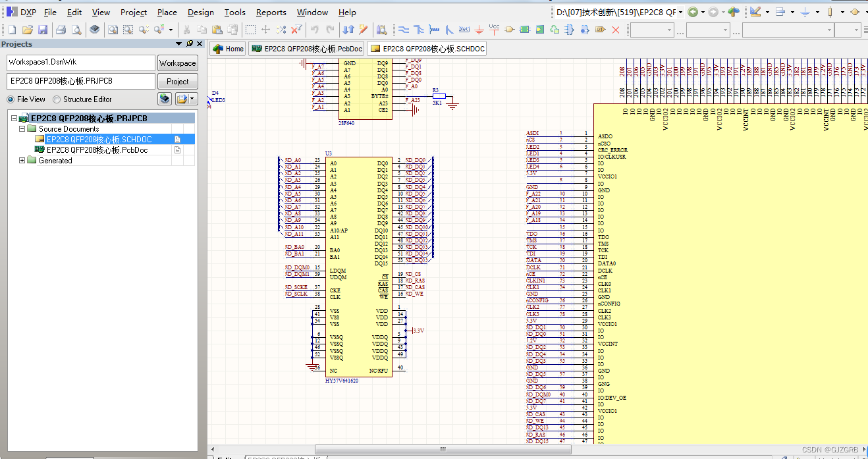Click the Workspace button
Screen dimensions: 868x459
[178, 63]
